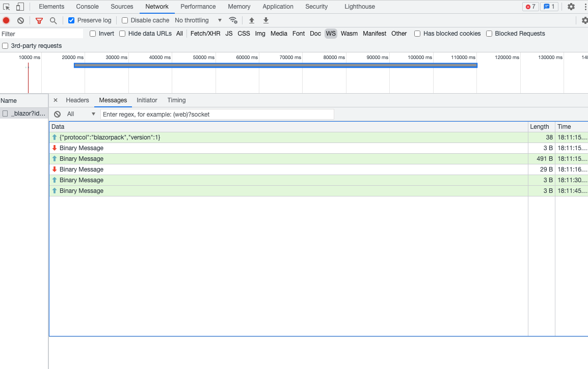This screenshot has width=588, height=369.
Task: Filter requests by Other type
Action: click(399, 34)
